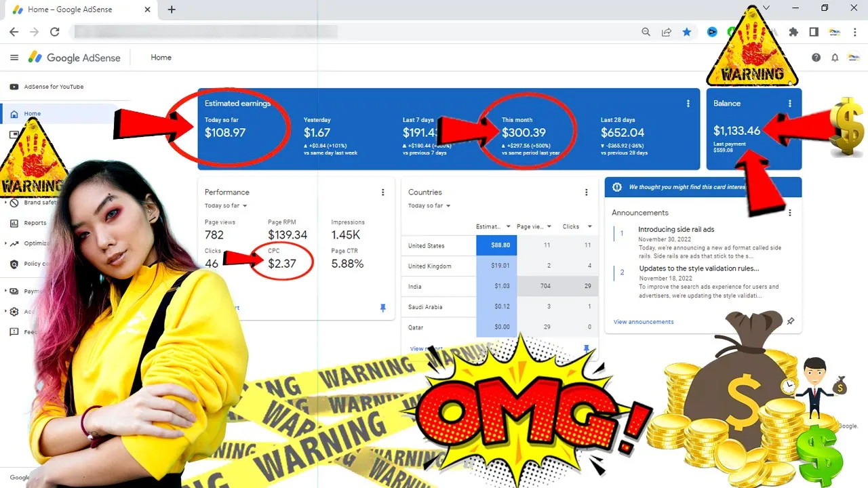Open tab search chevron in title bar
The image size is (868, 488).
(x=766, y=8)
